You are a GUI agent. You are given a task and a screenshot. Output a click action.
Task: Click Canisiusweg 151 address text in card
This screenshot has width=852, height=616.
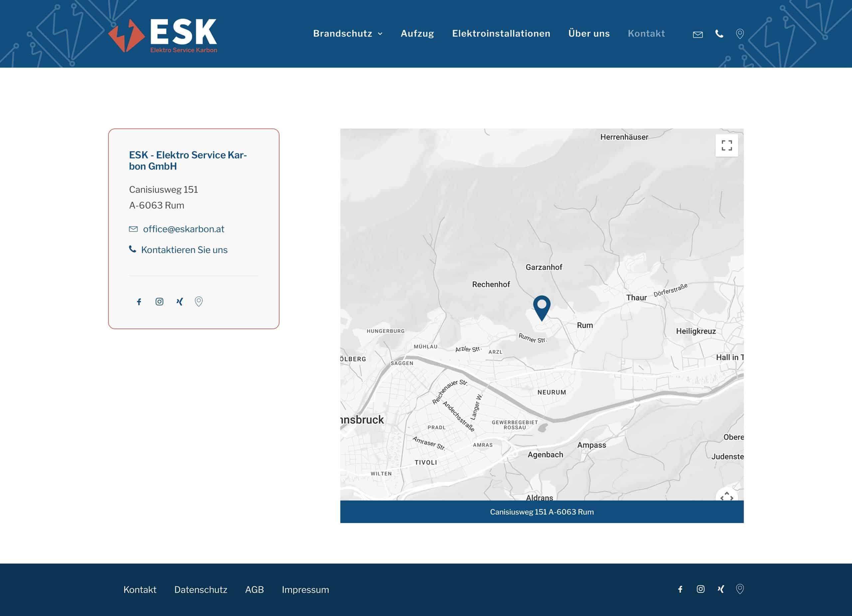163,189
